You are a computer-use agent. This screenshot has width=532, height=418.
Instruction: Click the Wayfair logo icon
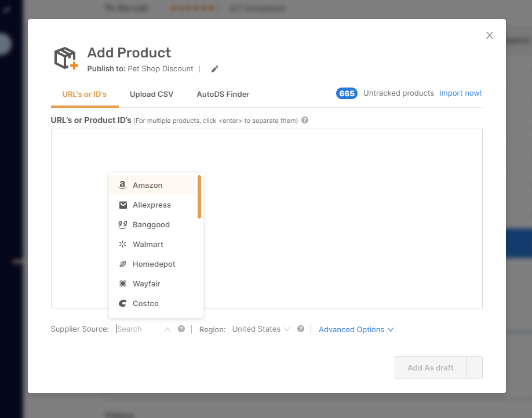tap(123, 283)
